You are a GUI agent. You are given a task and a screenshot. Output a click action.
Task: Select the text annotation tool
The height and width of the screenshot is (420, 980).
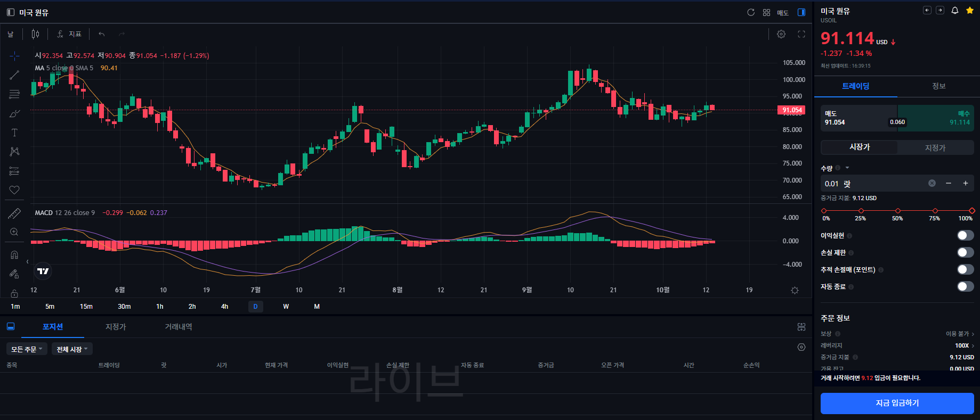click(x=14, y=133)
